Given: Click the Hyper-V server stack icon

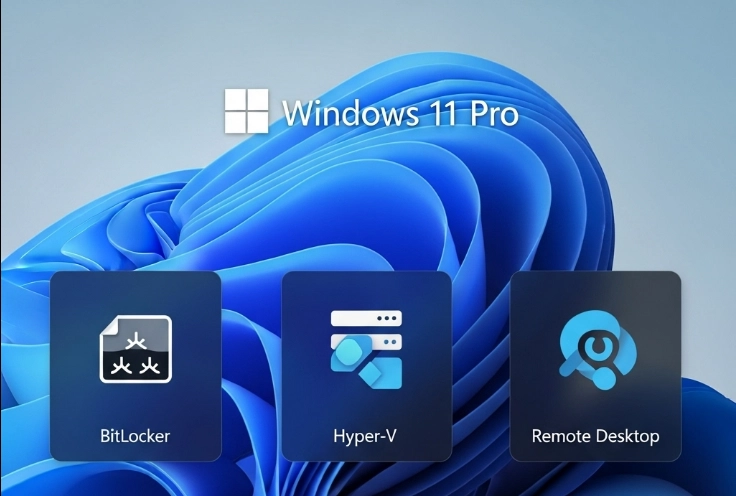Looking at the screenshot, I should (x=367, y=349).
